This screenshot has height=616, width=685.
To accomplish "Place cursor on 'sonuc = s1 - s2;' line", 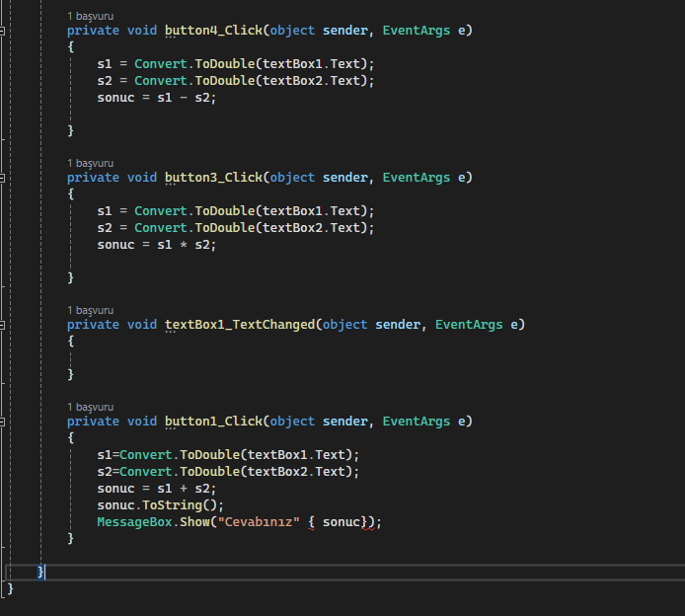I will (x=156, y=98).
